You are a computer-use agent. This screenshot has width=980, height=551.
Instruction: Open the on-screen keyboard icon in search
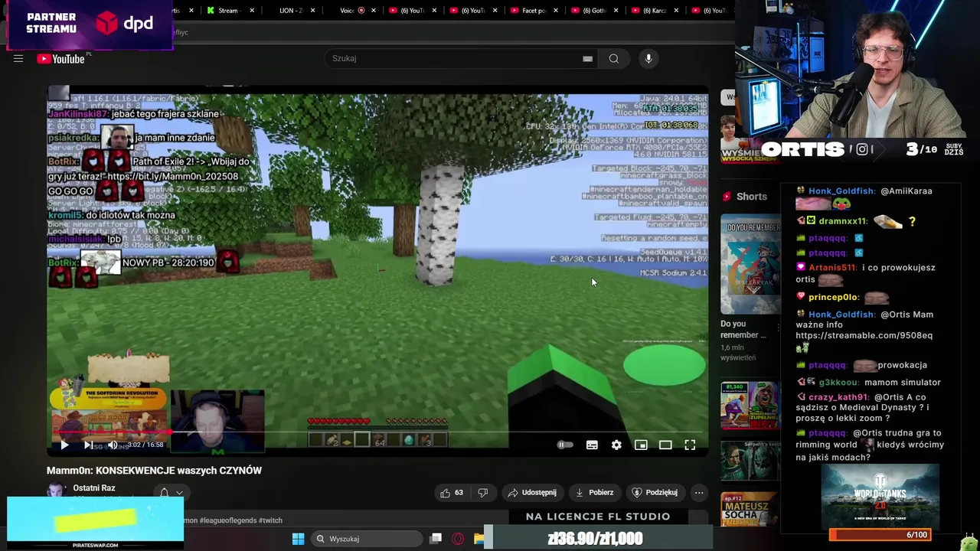(587, 59)
